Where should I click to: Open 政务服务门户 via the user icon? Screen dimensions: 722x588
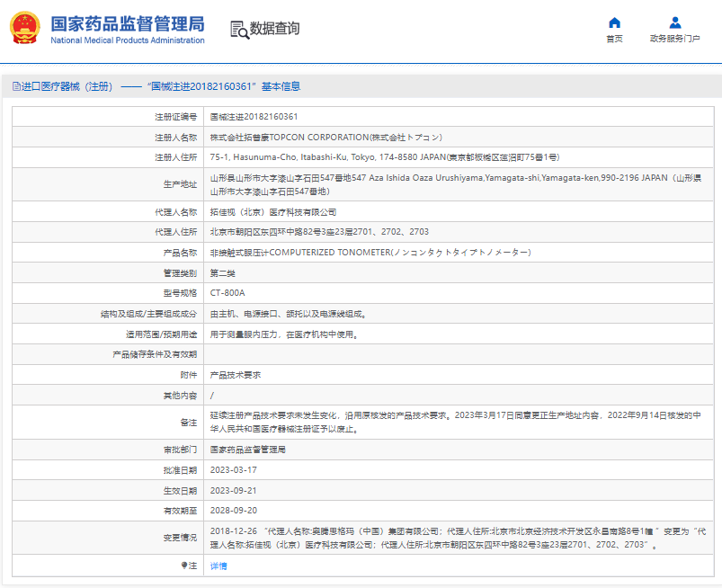pyautogui.click(x=675, y=22)
